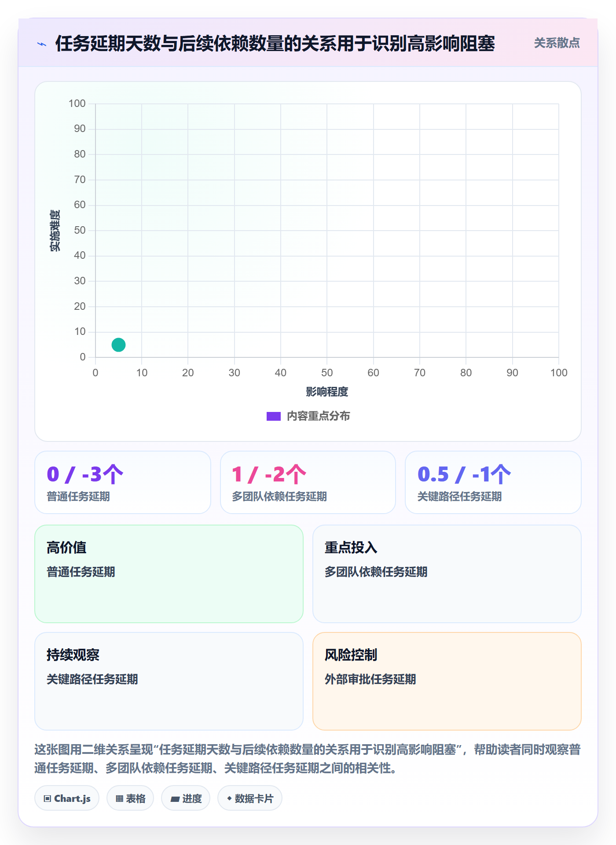Select the 普通任务延期 stat card
The height and width of the screenshot is (845, 616).
pyautogui.click(x=123, y=482)
